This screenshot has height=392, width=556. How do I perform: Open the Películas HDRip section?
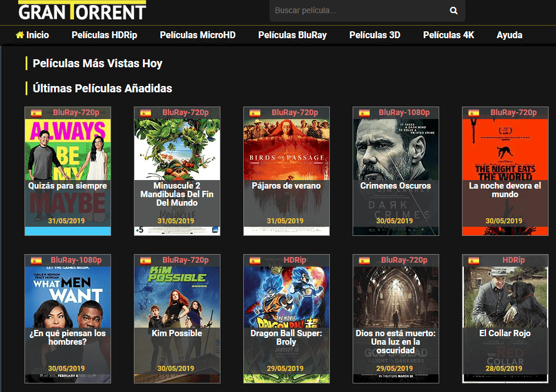(104, 35)
